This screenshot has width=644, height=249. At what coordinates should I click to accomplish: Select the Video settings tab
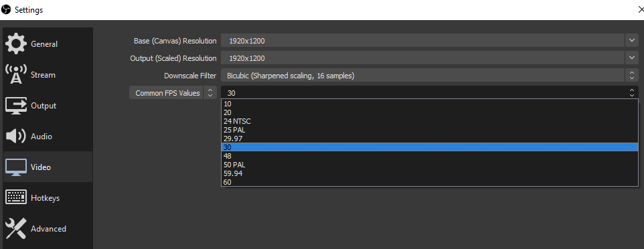[x=48, y=167]
